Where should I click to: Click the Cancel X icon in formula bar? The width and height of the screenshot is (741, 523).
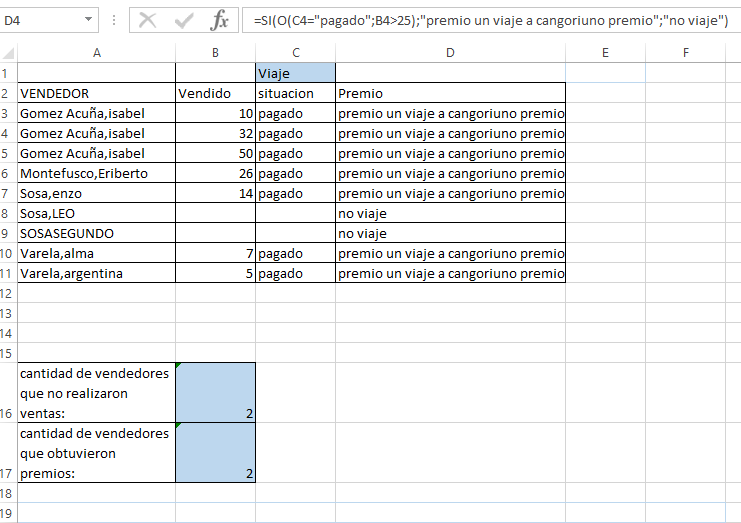point(148,19)
